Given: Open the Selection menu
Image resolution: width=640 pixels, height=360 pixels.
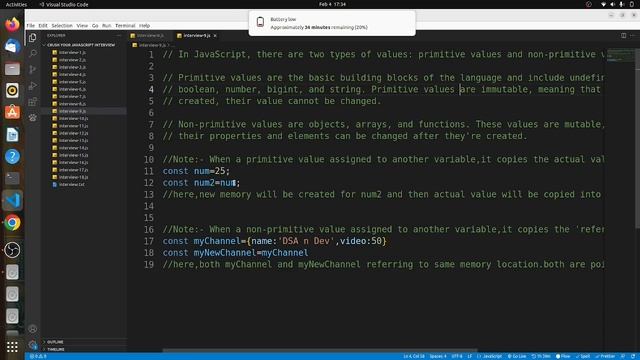Looking at the screenshot, I should click(x=62, y=25).
